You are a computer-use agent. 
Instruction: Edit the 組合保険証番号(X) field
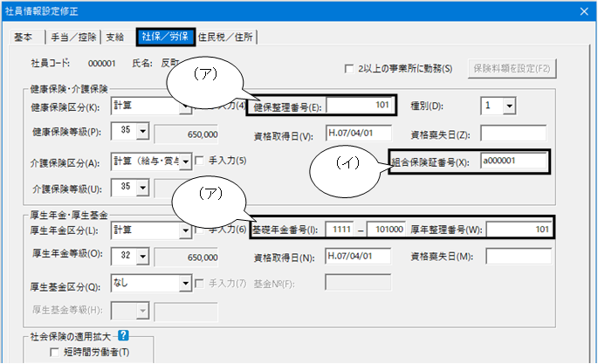click(x=513, y=161)
